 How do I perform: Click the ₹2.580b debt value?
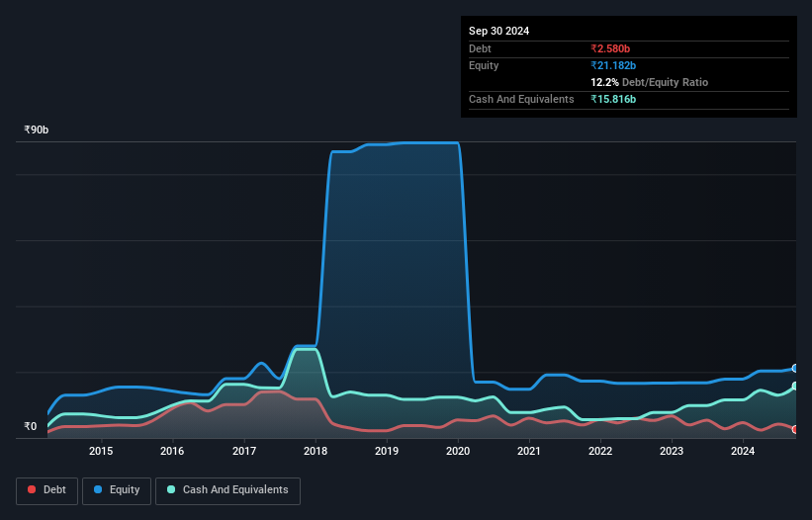(x=610, y=48)
